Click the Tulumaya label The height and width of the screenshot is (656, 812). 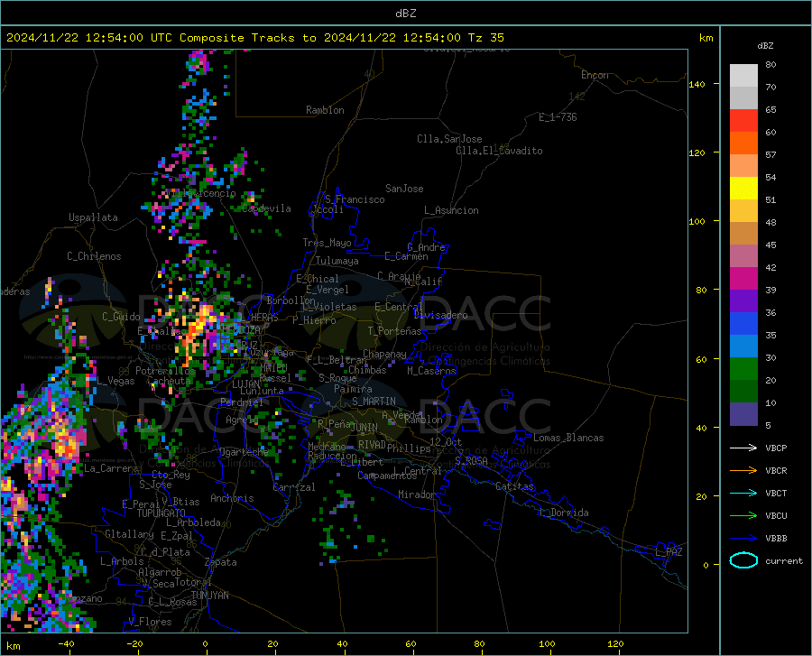pos(337,261)
